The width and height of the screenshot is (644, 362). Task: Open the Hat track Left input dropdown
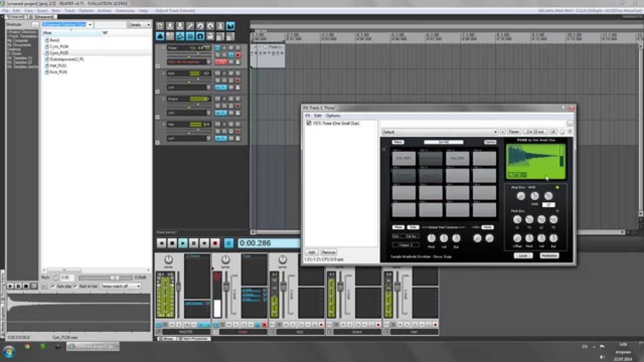(188, 138)
